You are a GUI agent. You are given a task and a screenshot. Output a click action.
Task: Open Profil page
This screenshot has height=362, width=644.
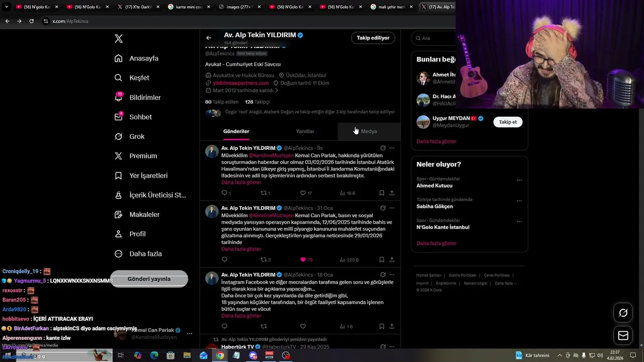(x=130, y=234)
